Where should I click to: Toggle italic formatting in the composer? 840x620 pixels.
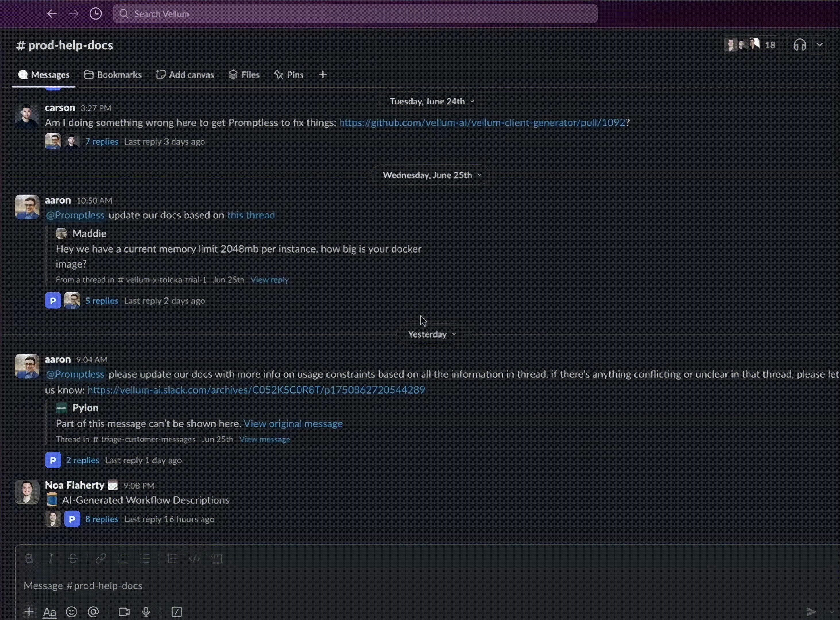[x=51, y=559]
